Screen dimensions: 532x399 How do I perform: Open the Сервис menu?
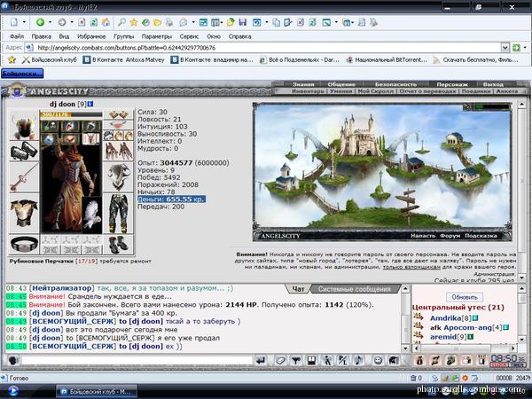189,36
